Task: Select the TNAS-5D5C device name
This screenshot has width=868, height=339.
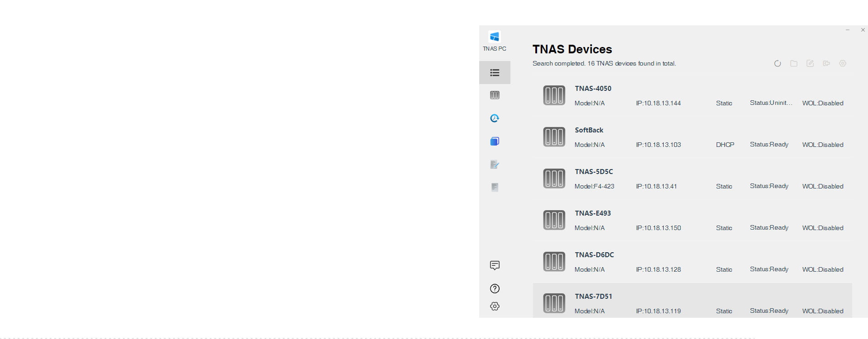Action: (x=594, y=172)
